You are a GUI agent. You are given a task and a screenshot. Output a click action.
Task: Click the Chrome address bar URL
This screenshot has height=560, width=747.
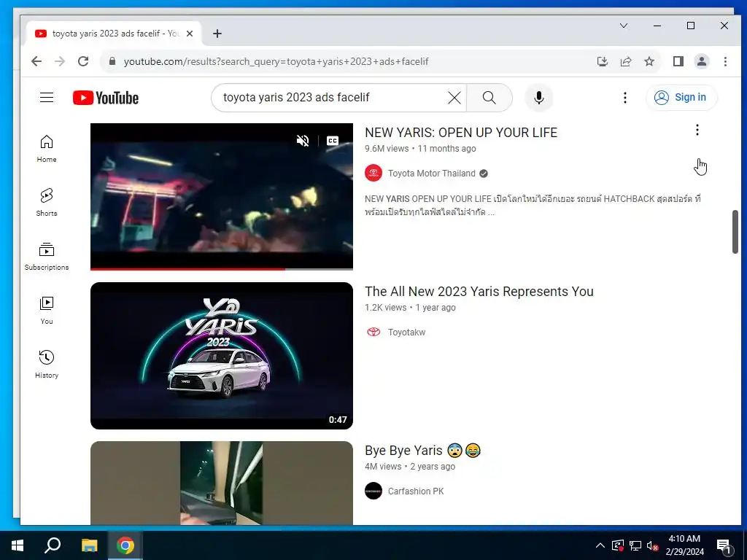coord(276,61)
